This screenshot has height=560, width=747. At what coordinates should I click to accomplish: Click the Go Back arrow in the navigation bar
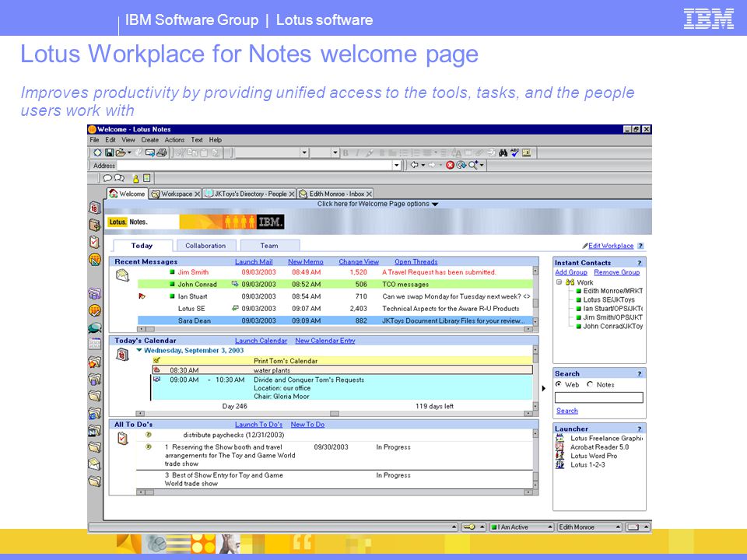coord(415,165)
